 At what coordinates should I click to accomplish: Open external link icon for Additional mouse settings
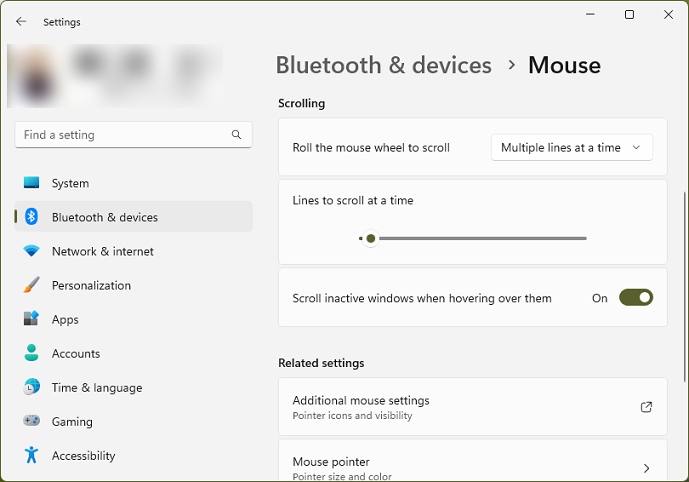646,407
